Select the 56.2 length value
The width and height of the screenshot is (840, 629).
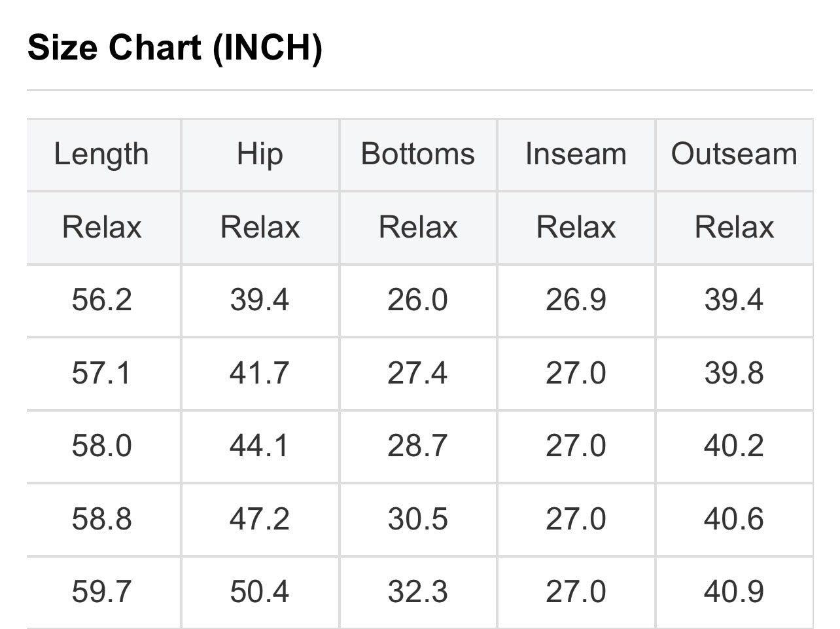(x=101, y=300)
